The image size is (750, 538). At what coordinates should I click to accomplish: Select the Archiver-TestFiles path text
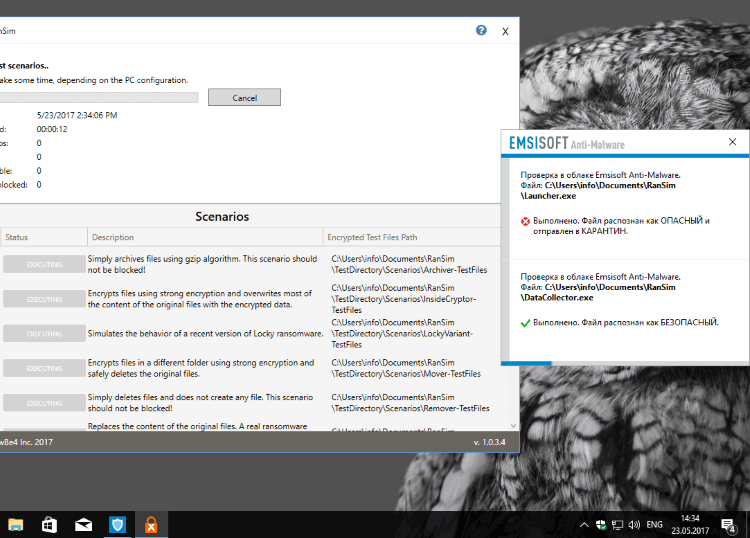409,264
